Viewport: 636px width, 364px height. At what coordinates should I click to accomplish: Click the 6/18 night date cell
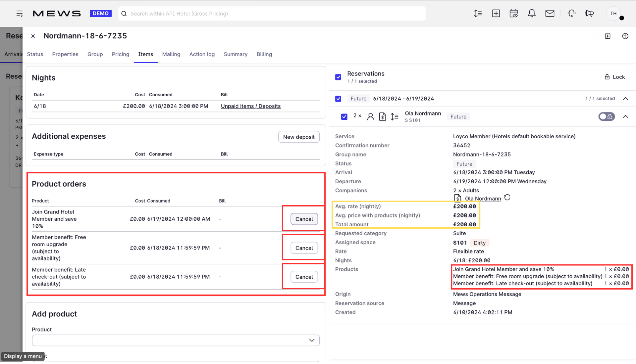click(x=40, y=106)
